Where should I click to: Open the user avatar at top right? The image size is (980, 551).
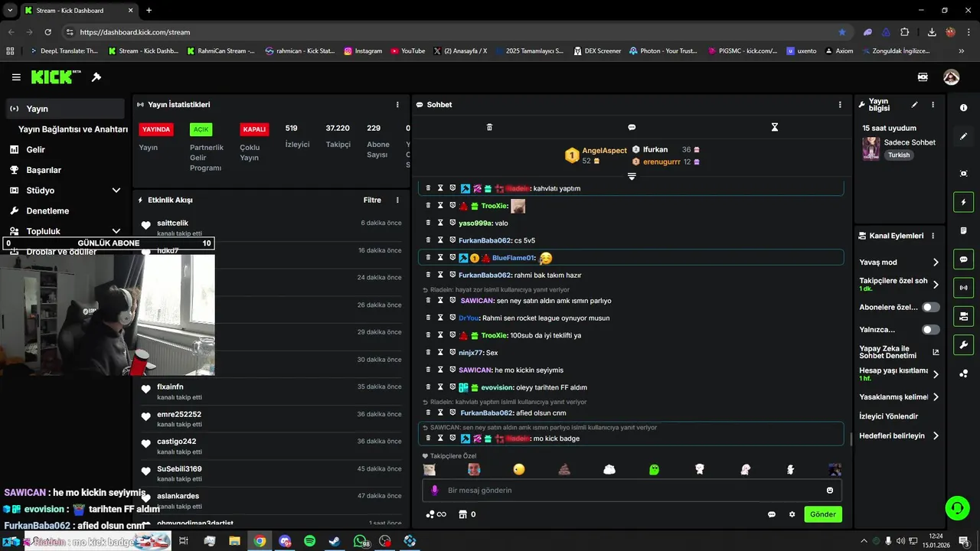951,77
